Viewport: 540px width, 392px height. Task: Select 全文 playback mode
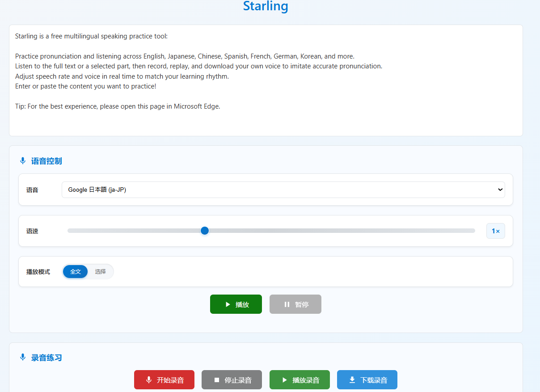76,272
